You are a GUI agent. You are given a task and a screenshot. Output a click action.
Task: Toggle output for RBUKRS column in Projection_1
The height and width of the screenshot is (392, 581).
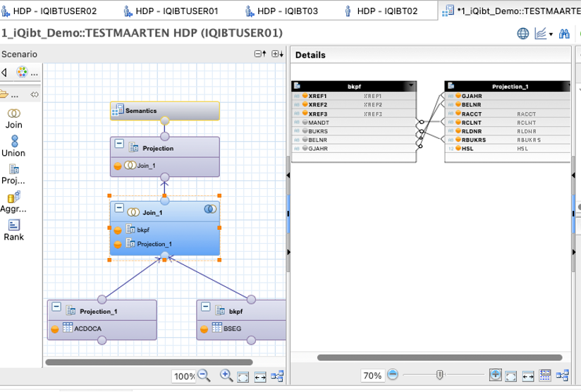(458, 140)
